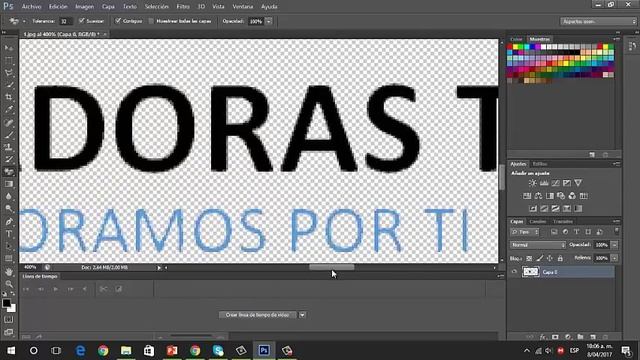Select the Capa 0 layer thumbnail
The width and height of the screenshot is (640, 360).
pyautogui.click(x=531, y=272)
